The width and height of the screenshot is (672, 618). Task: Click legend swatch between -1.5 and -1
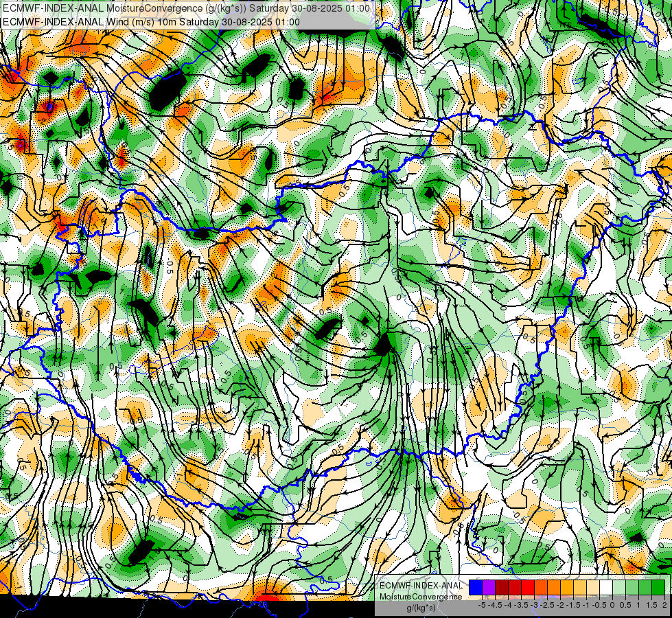[580, 588]
